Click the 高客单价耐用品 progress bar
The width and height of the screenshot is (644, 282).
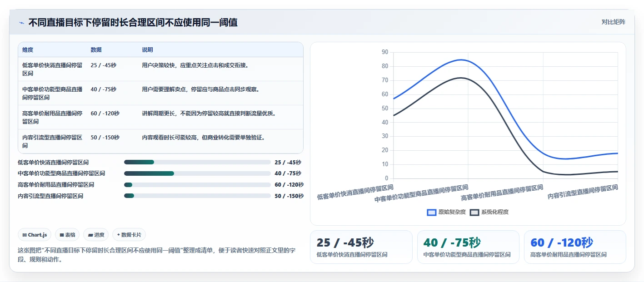(197, 185)
